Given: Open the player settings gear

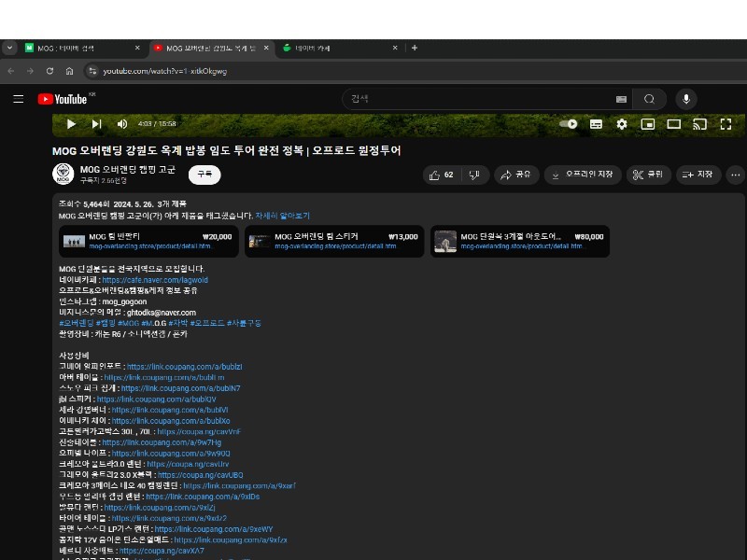Looking at the screenshot, I should tap(622, 124).
